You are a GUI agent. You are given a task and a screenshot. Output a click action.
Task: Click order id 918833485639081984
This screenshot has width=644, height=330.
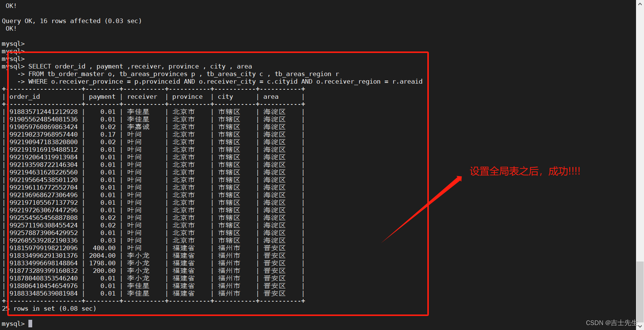coord(44,293)
